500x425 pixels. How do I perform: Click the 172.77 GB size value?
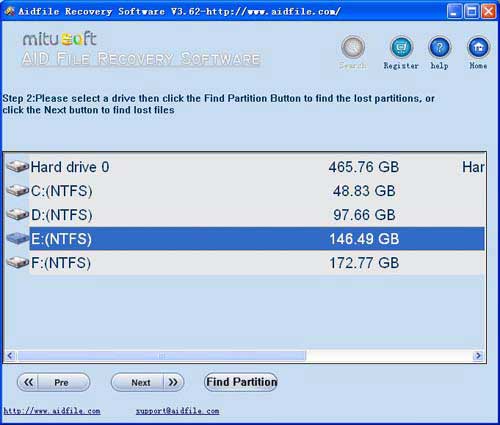364,263
